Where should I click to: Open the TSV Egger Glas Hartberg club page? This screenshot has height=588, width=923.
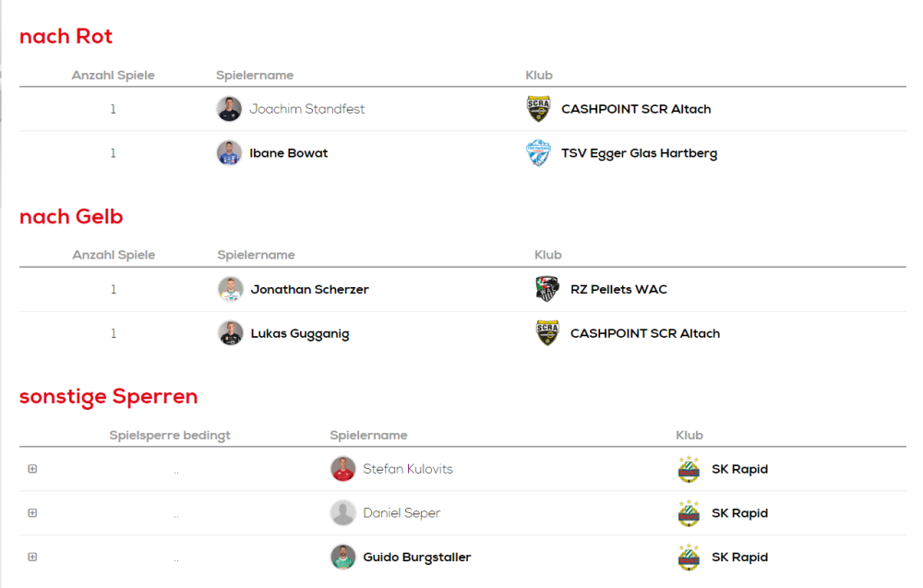(x=639, y=153)
